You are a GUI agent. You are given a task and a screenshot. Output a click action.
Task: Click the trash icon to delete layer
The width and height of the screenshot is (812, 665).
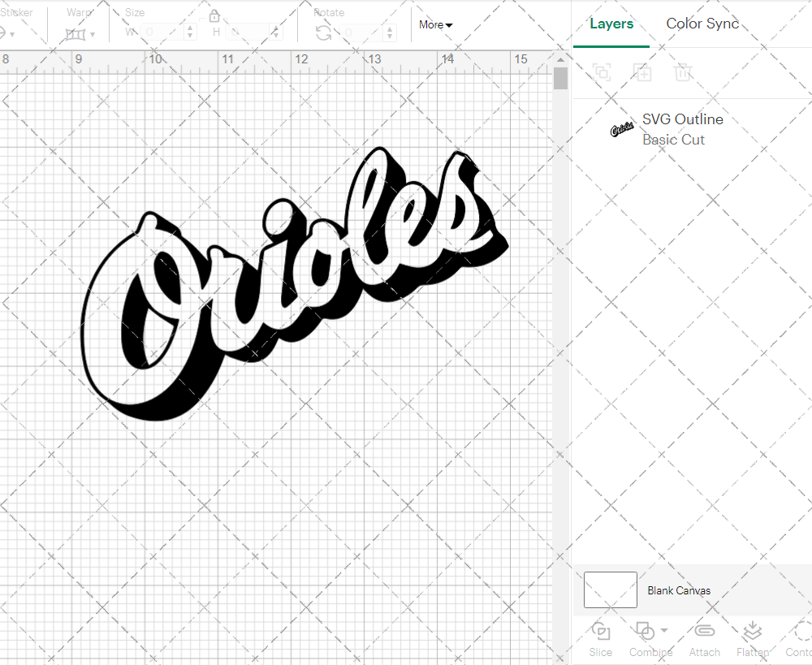(683, 72)
